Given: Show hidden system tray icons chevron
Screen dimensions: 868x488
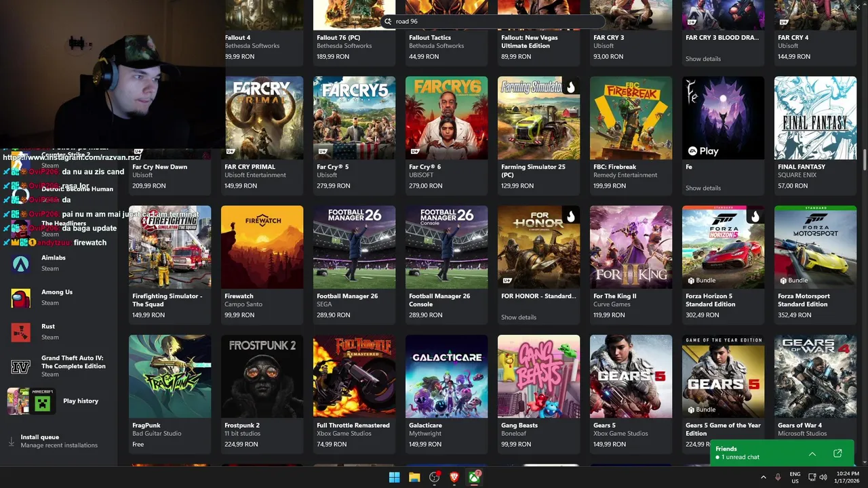Looking at the screenshot, I should [x=763, y=477].
